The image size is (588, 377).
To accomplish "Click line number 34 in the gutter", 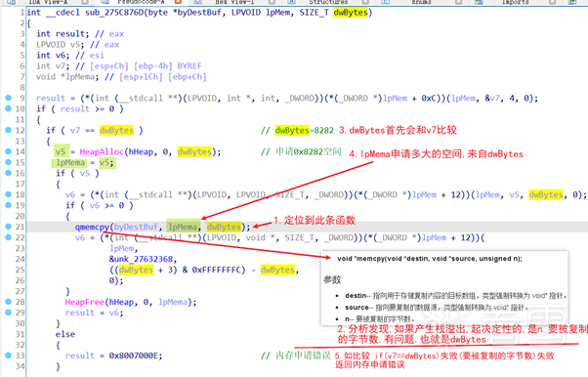I will 20,365.
